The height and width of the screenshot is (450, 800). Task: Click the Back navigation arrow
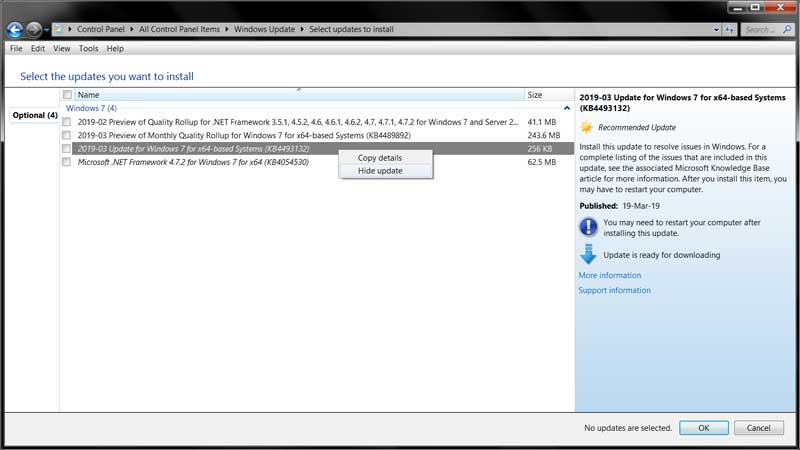(15, 30)
